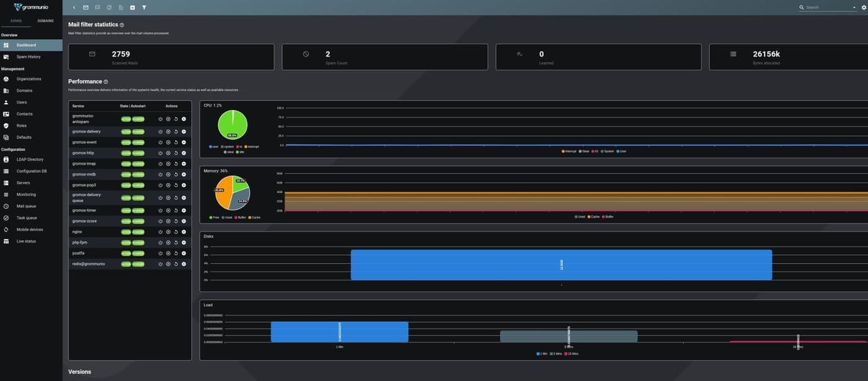Open the search suggestions dropdown arrow
This screenshot has height=381, width=868.
853,7
